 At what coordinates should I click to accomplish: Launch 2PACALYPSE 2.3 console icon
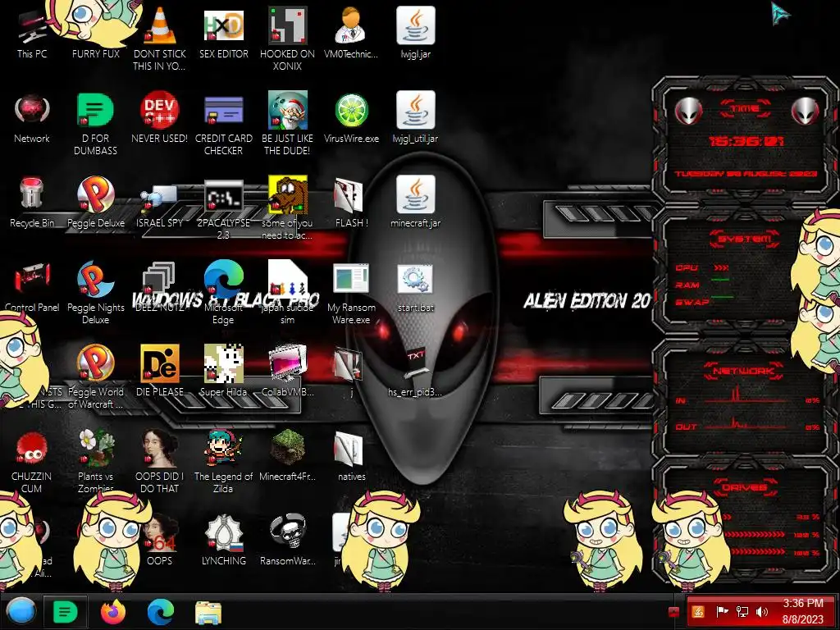[x=223, y=195]
